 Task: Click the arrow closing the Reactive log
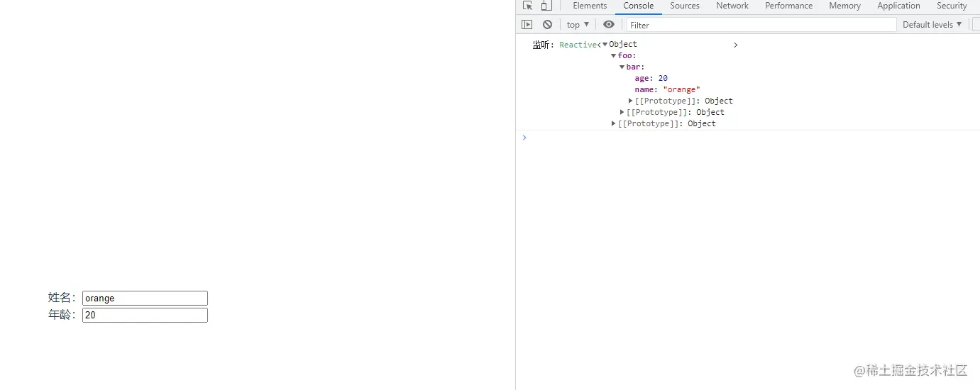736,45
